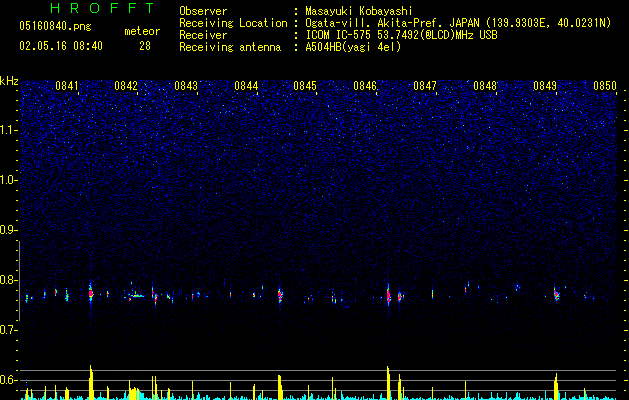
Task: Click the meteor count 28
Action: coord(145,46)
